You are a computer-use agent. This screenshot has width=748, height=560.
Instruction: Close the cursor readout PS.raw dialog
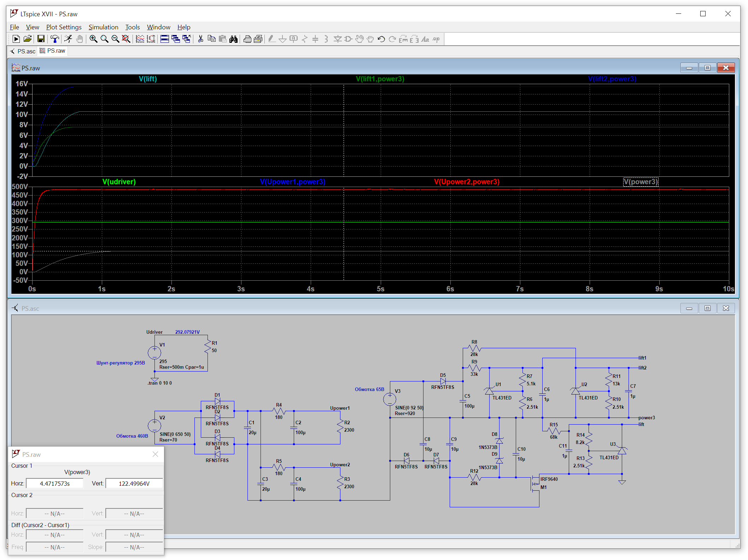click(x=155, y=454)
